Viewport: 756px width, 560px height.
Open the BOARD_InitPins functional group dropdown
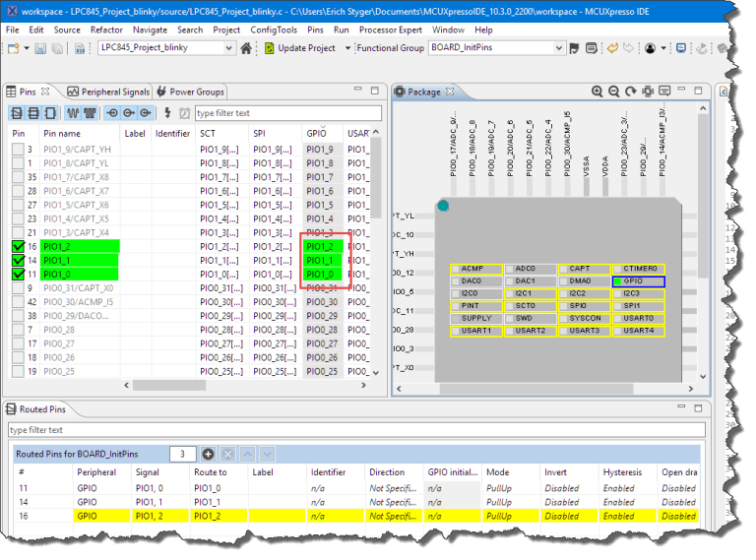tap(559, 48)
